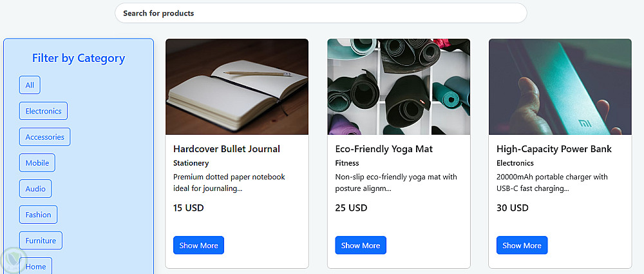Click the Eco-Friendly Yoga Mat title
Viewport: 644px width, 274px height.
(384, 149)
